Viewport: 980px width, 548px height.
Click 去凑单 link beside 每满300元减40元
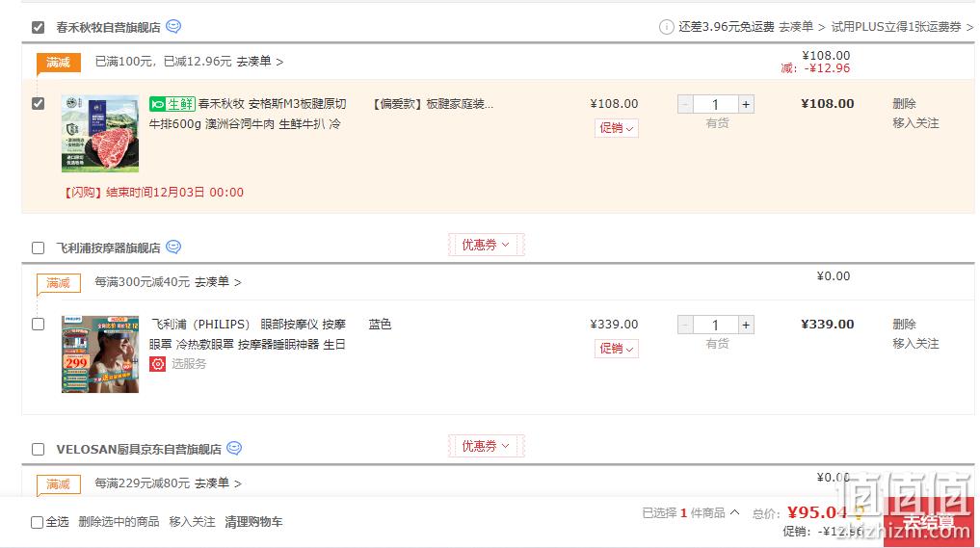pos(218,282)
